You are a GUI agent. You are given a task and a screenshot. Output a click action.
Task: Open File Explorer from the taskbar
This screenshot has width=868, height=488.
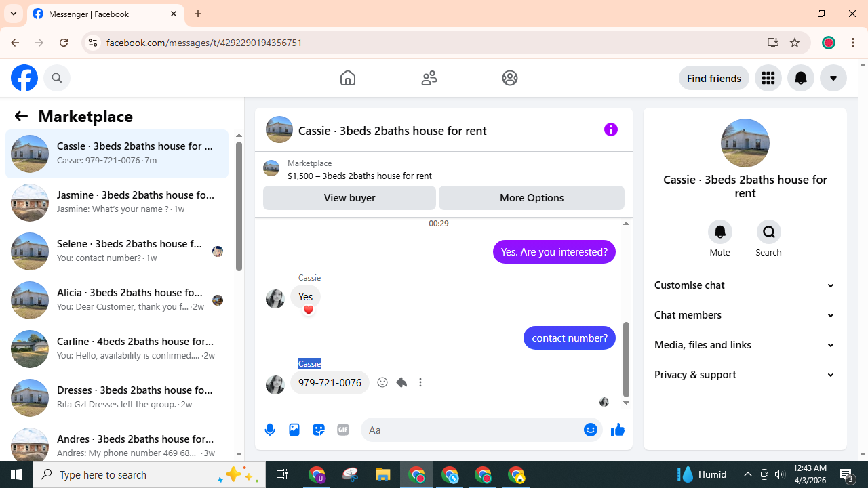click(383, 474)
